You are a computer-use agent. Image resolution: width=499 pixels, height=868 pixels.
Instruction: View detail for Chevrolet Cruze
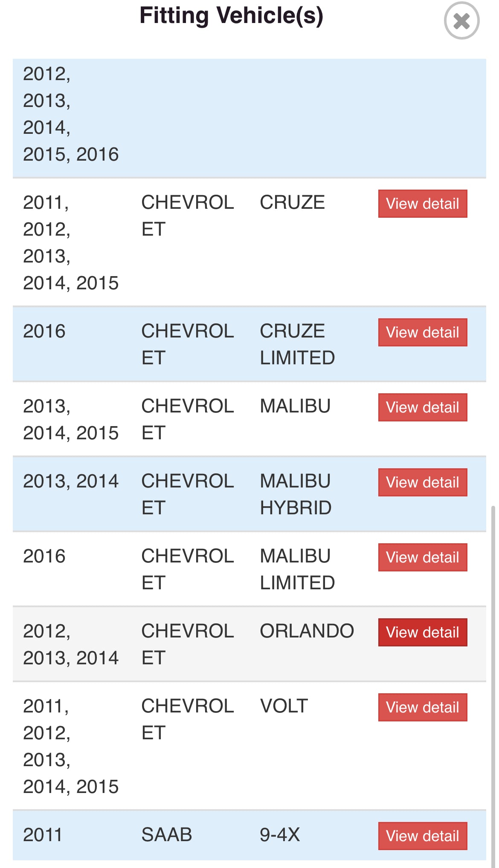pyautogui.click(x=422, y=204)
